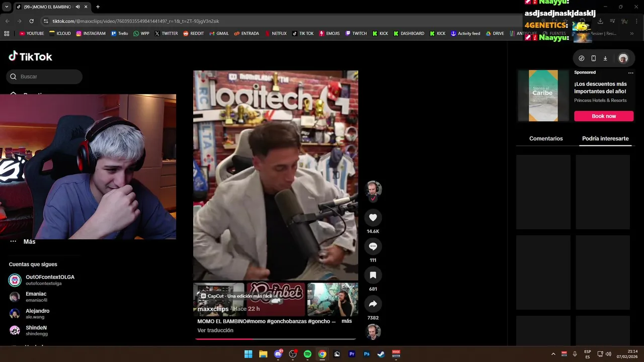Image resolution: width=644 pixels, height=362 pixels.
Task: Open the CapCut edición más fácil banner
Action: pos(236,296)
